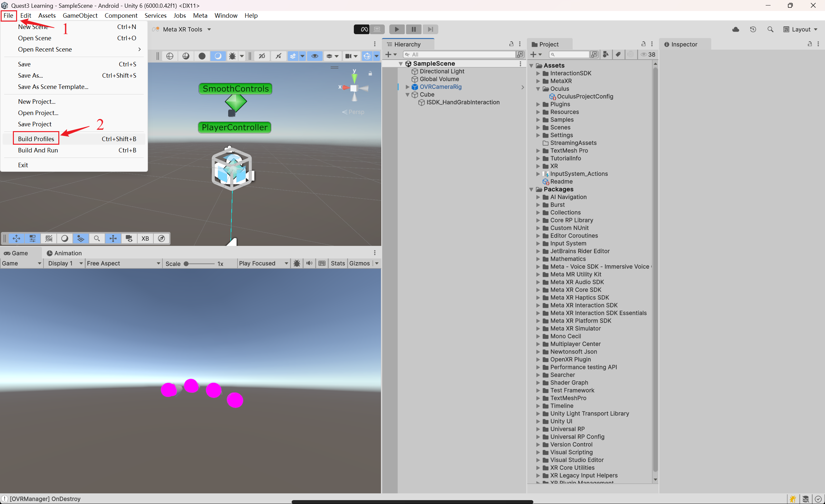This screenshot has height=504, width=825.
Task: Open Gizmos dropdown arrow in Game view
Action: [377, 263]
